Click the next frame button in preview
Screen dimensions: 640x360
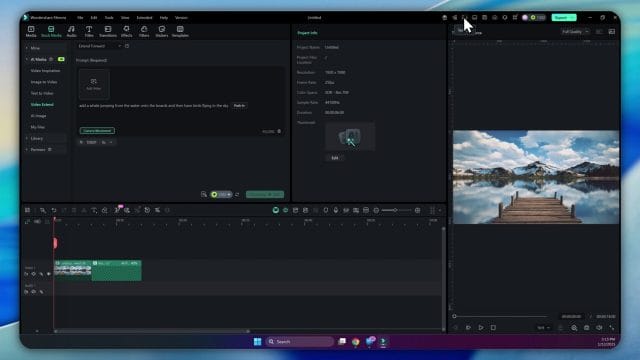(468, 327)
